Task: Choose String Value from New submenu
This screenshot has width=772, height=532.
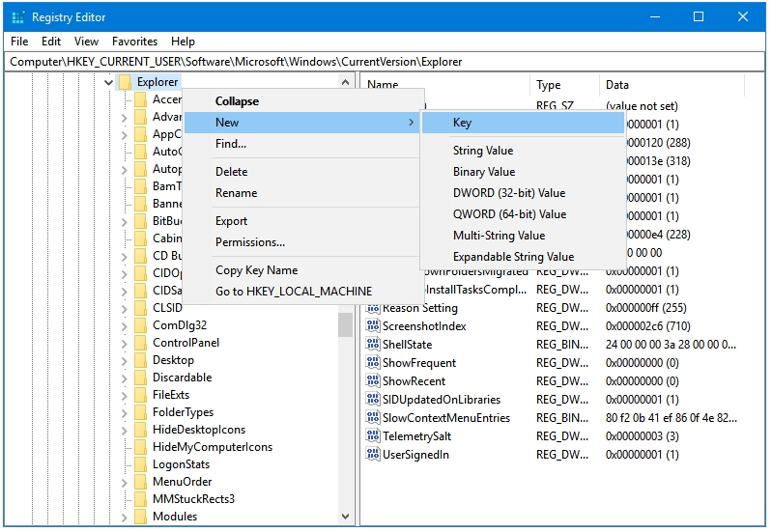Action: 523,151
